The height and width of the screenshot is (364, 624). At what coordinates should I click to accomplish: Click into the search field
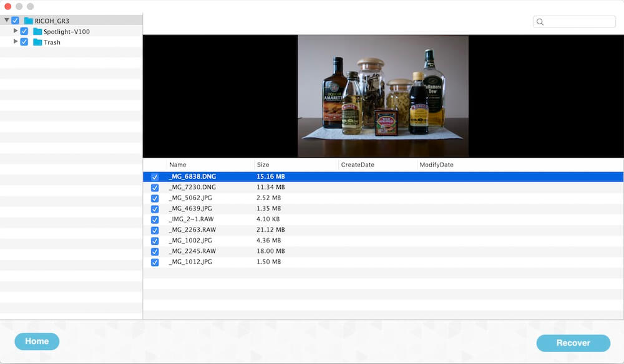click(x=574, y=22)
